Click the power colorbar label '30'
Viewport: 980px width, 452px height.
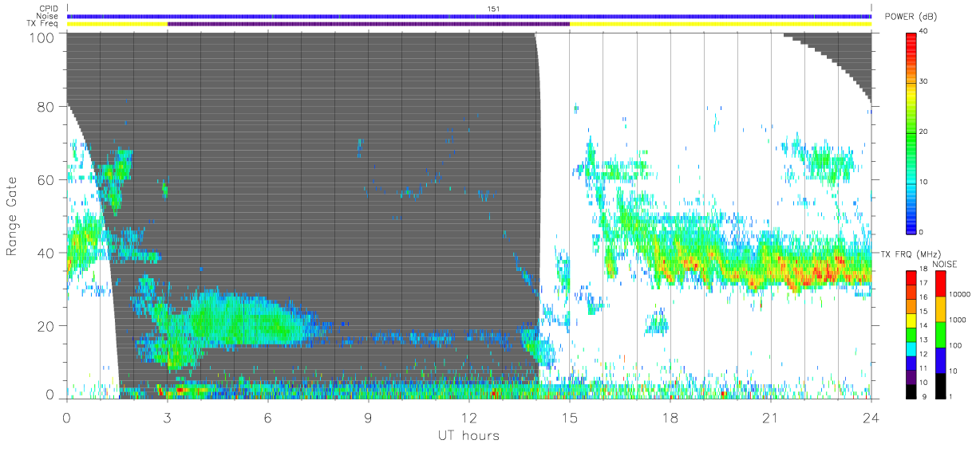point(923,81)
